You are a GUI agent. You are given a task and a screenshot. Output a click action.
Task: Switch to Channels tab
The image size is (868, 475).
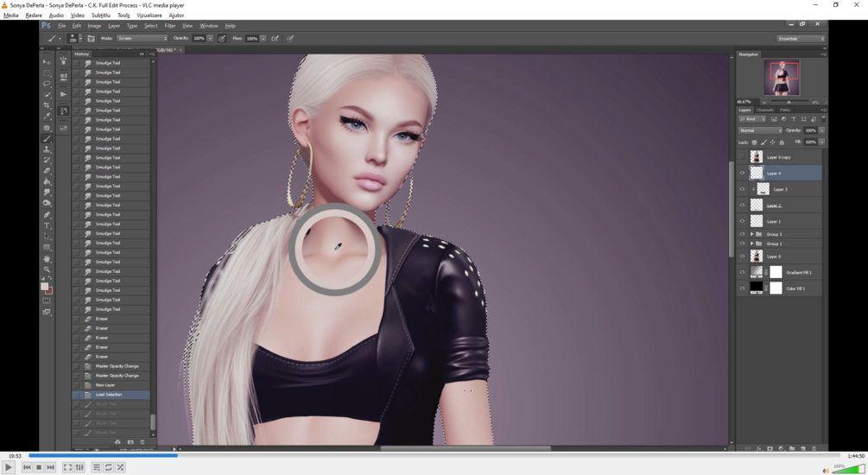(x=765, y=110)
